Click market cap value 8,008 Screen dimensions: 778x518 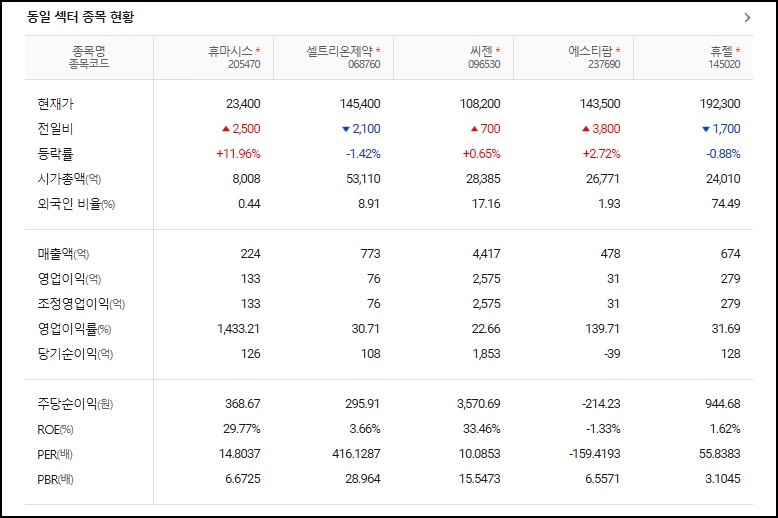pyautogui.click(x=247, y=179)
